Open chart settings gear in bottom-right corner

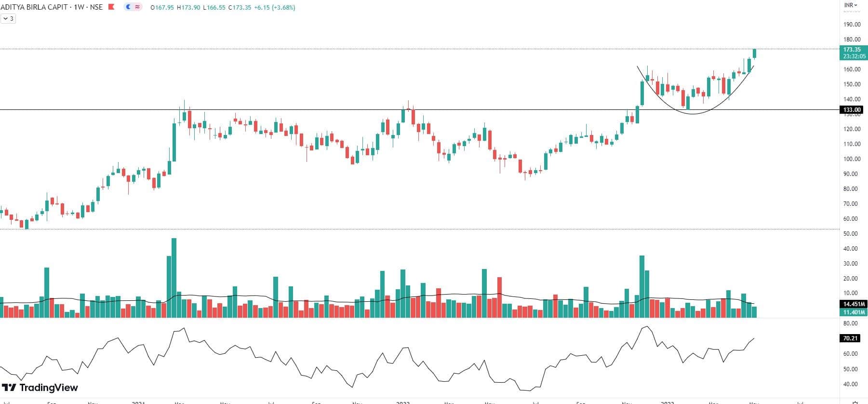point(855,402)
